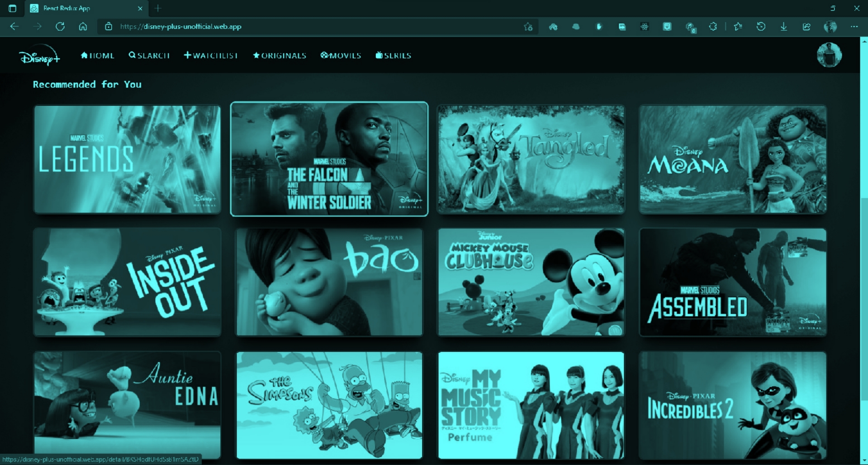
Task: Navigate to the Movies section
Action: pyautogui.click(x=341, y=56)
